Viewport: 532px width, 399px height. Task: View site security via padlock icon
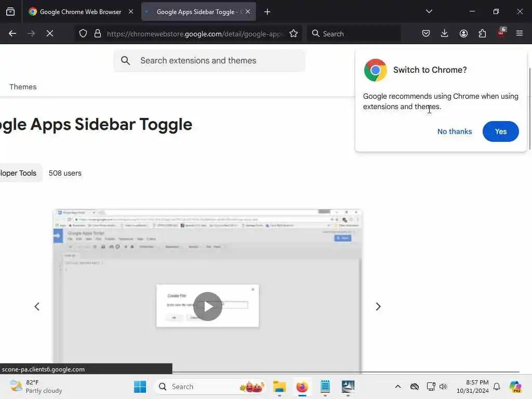coord(98,33)
